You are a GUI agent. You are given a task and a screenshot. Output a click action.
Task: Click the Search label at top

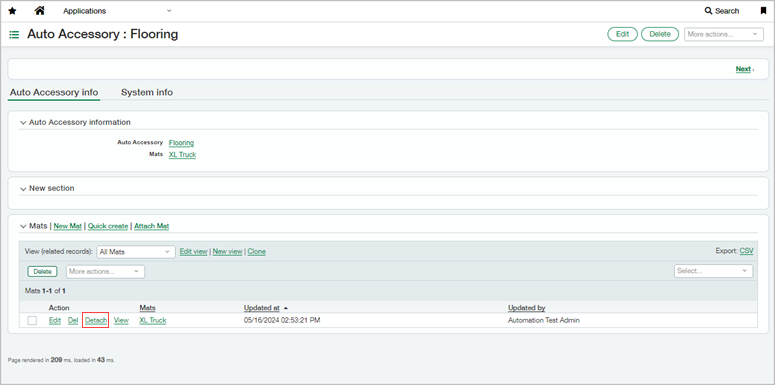tap(727, 11)
